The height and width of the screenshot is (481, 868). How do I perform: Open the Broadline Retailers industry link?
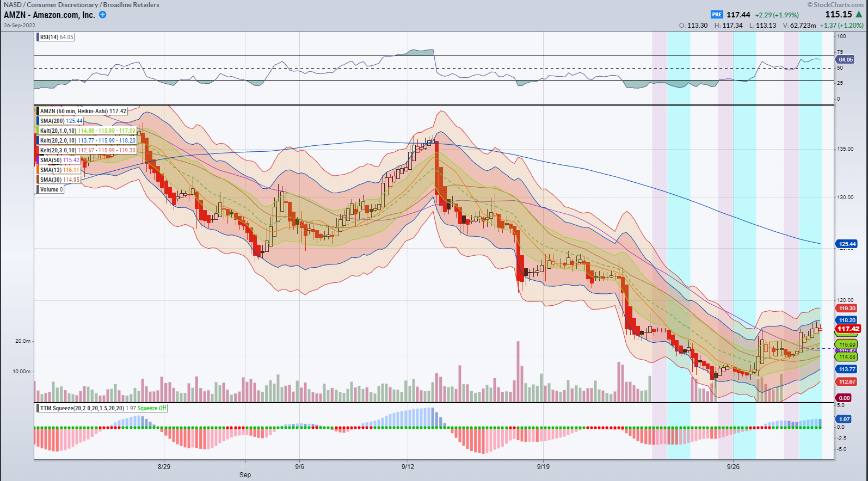point(131,5)
